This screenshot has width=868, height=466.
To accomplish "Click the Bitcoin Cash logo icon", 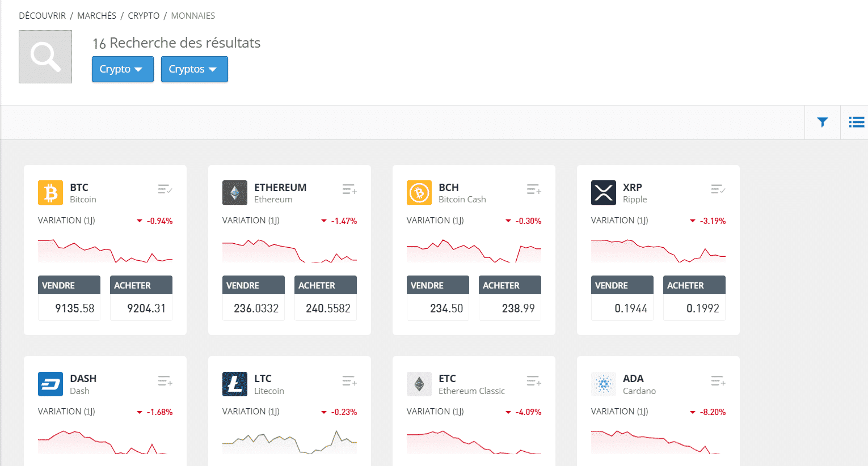I will point(419,193).
